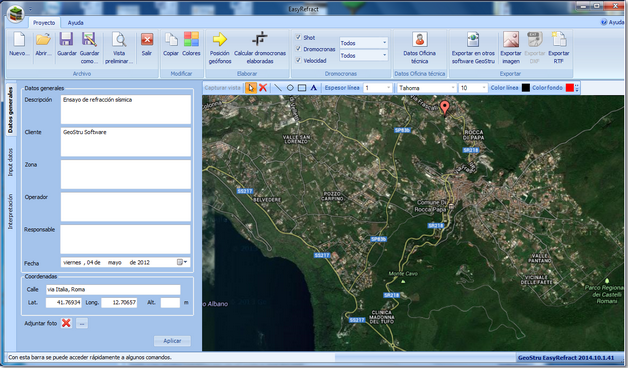Click the Long. longitude field
The image size is (628, 368).
coord(119,303)
